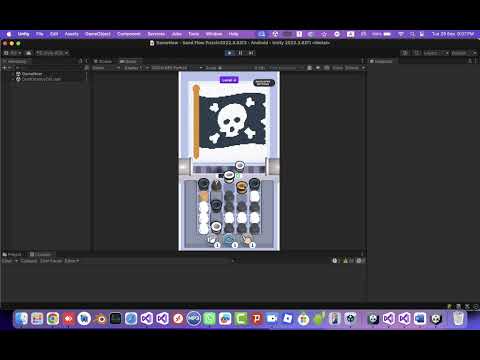Open the Gizmos dropdown

(354, 68)
